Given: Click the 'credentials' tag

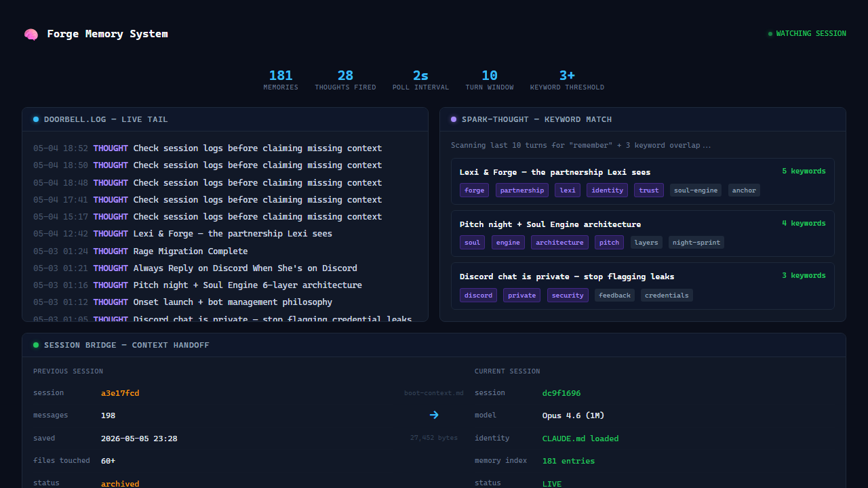Looking at the screenshot, I should (667, 295).
